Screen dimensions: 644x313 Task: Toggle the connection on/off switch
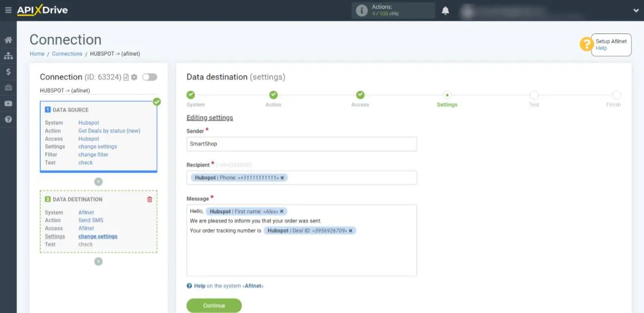[x=150, y=77]
